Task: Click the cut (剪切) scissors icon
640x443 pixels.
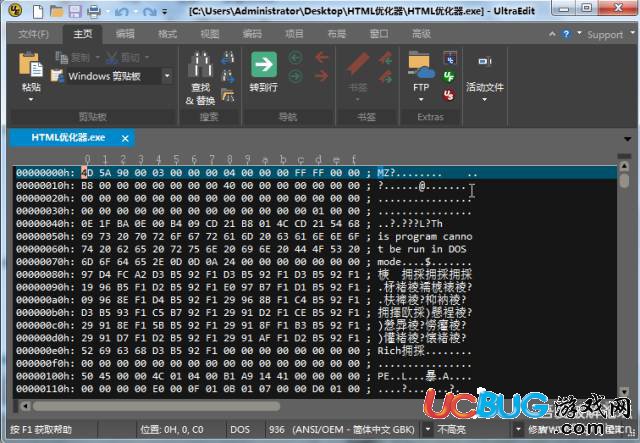Action: (x=111, y=58)
